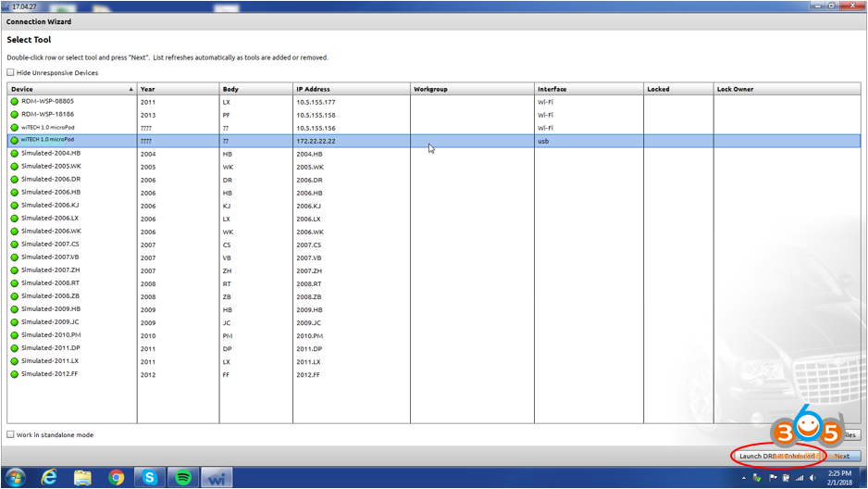
Task: Sort by the IP Address column header
Action: [352, 89]
